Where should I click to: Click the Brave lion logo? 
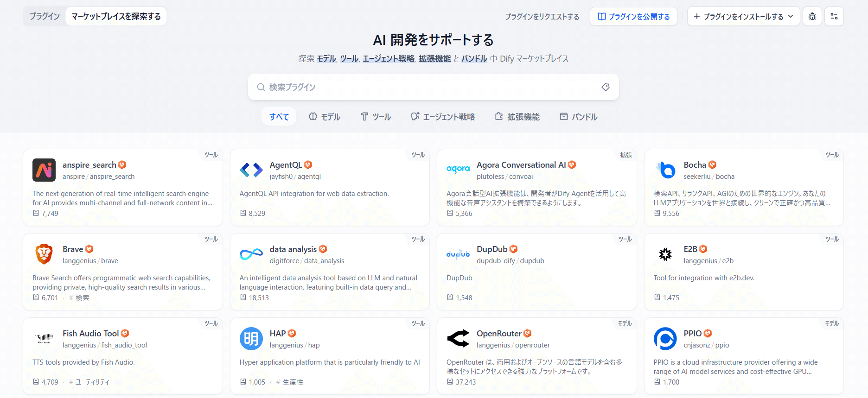click(x=44, y=254)
